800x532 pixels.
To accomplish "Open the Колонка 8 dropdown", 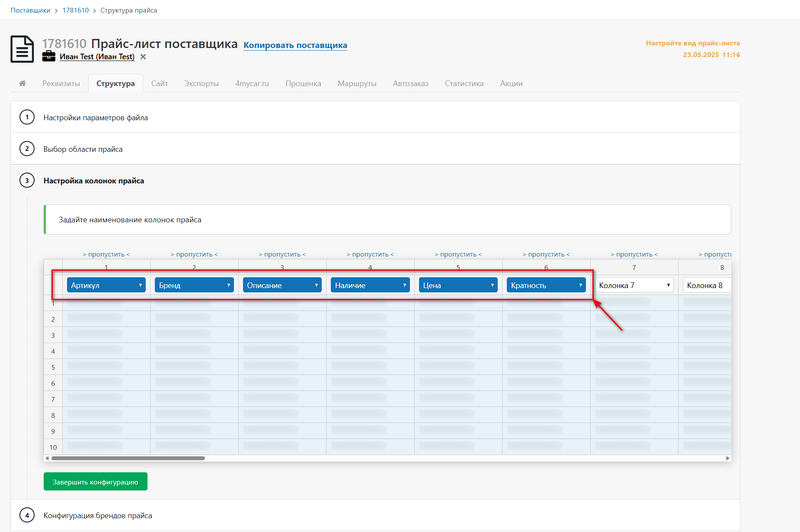I will click(707, 285).
